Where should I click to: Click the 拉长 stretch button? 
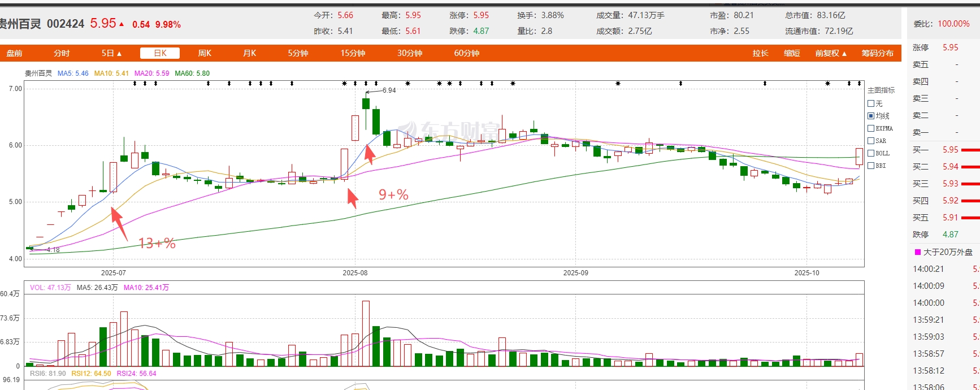(760, 53)
